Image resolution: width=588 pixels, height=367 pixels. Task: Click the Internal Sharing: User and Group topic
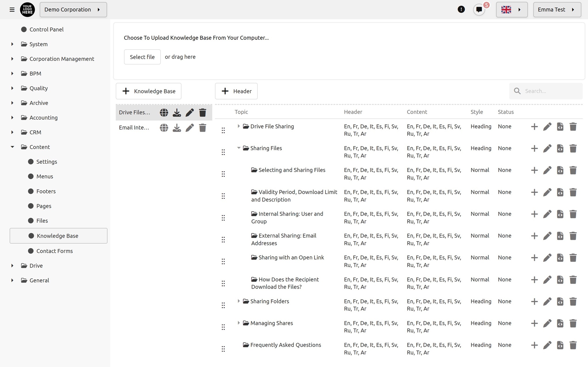coord(287,217)
